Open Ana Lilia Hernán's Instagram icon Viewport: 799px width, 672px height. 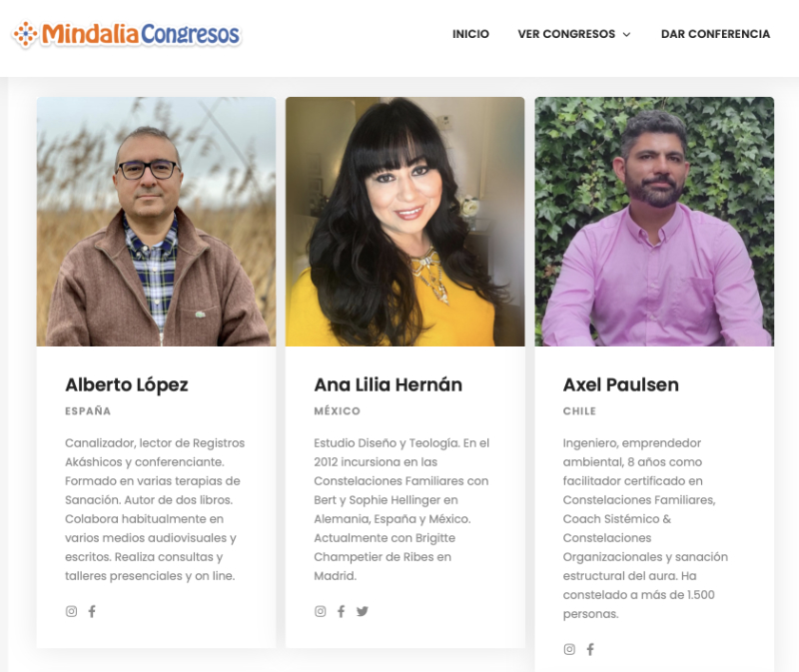(320, 611)
